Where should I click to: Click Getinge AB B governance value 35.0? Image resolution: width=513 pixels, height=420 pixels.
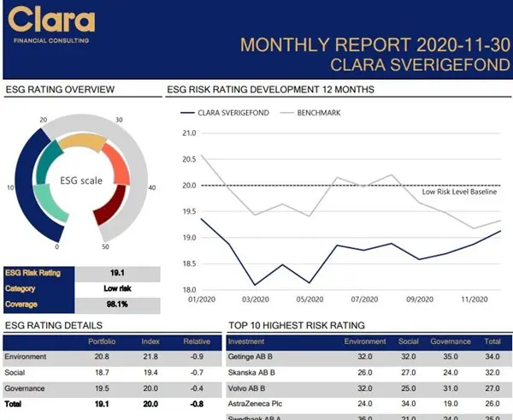point(451,357)
